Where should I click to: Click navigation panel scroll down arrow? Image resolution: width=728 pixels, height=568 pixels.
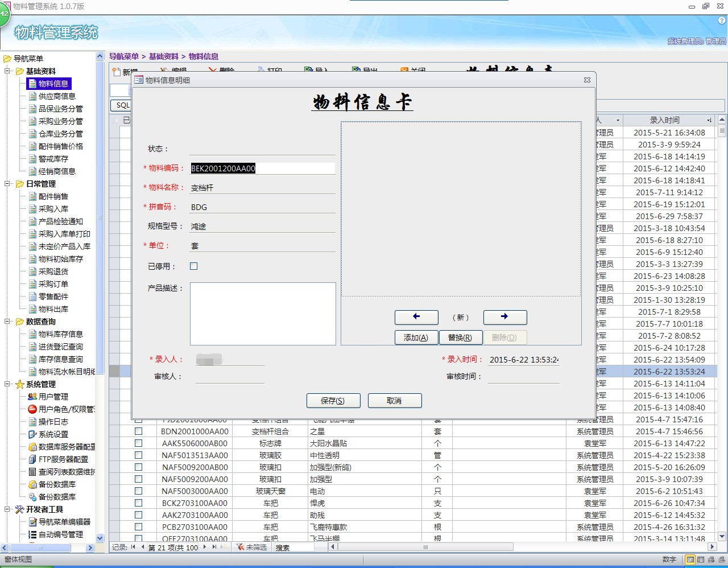pos(100,538)
